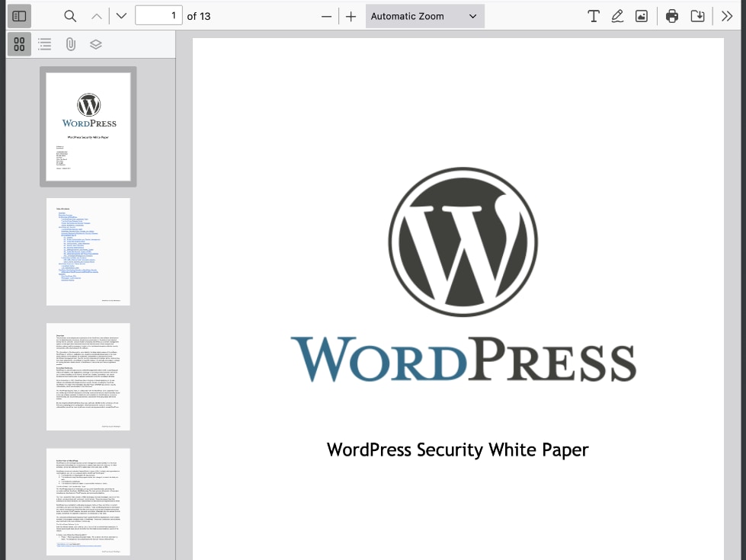Screen dimensions: 746x560
Task: Show thumbnails view in sidebar
Action: tap(20, 44)
